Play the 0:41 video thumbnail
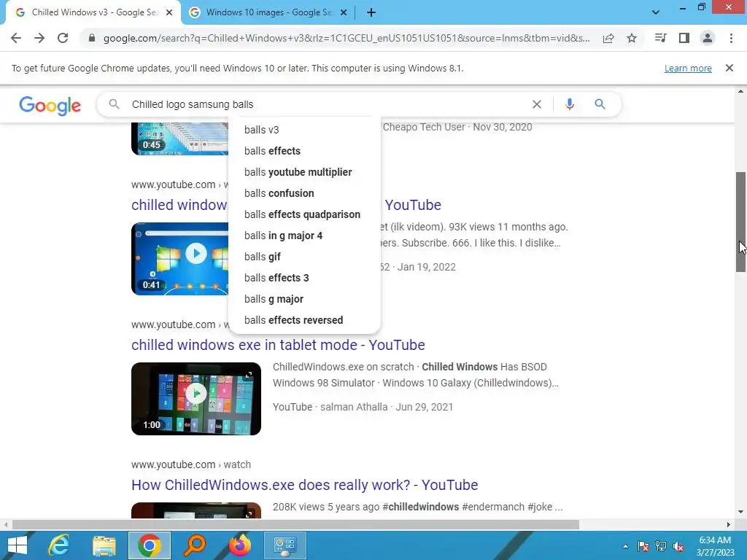The height and width of the screenshot is (560, 747). coord(180,259)
